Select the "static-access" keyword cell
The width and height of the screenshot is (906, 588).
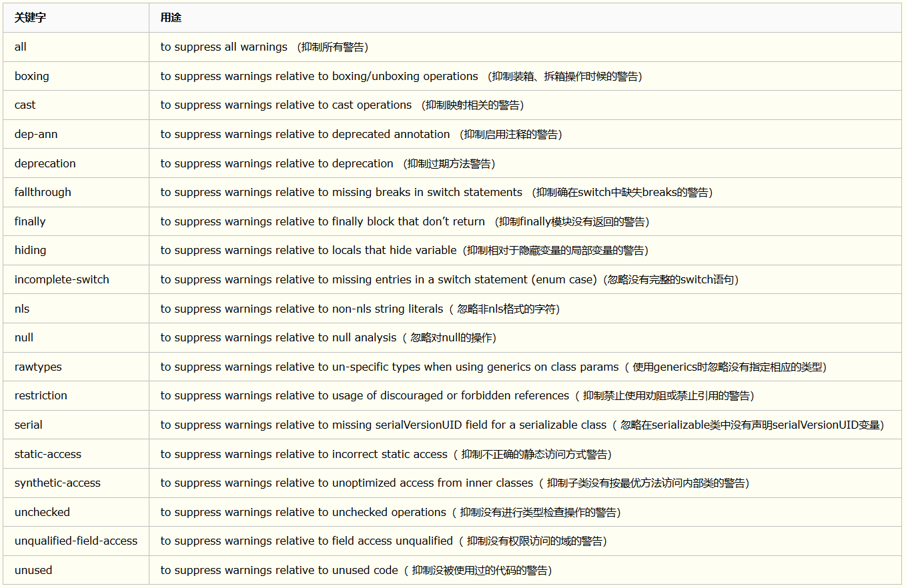[48, 454]
